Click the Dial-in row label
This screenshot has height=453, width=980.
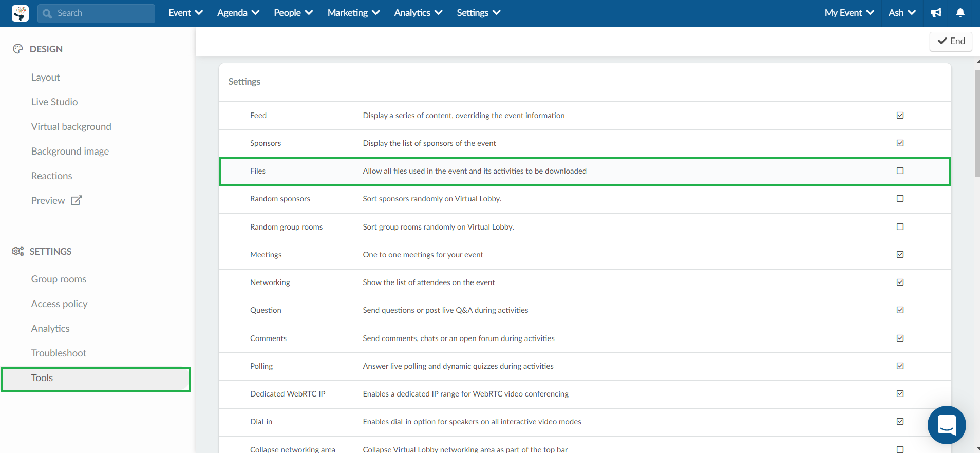click(261, 421)
